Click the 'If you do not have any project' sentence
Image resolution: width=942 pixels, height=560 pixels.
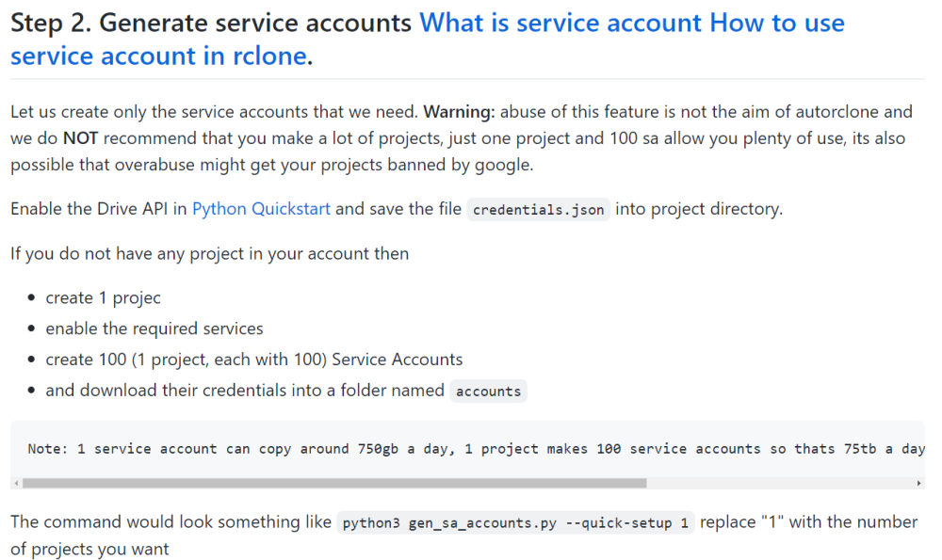(210, 254)
